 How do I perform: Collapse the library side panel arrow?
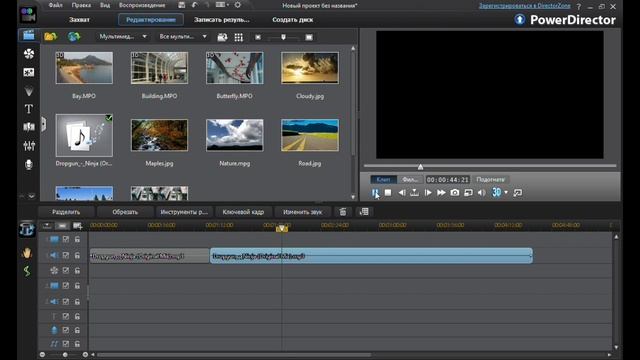click(43, 124)
